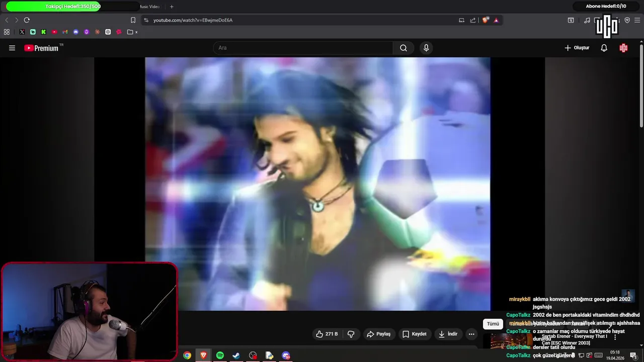The height and width of the screenshot is (362, 644).
Task: Open browser main hamburger menu
Action: tap(637, 20)
